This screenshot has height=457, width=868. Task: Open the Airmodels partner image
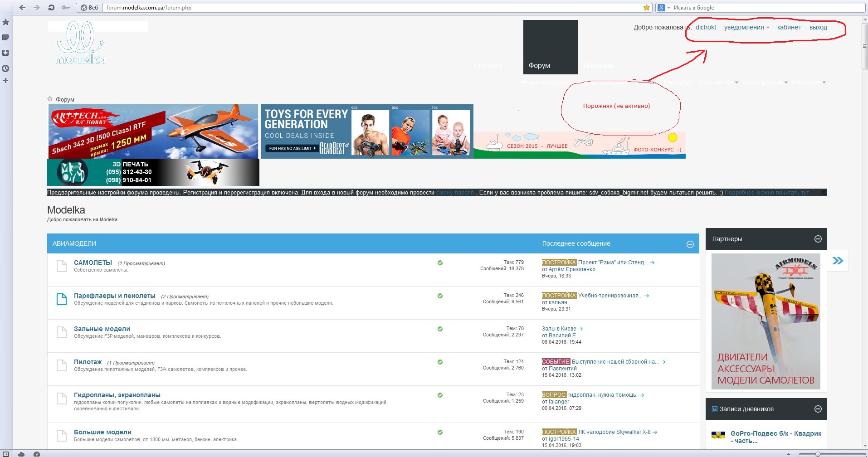[x=766, y=321]
